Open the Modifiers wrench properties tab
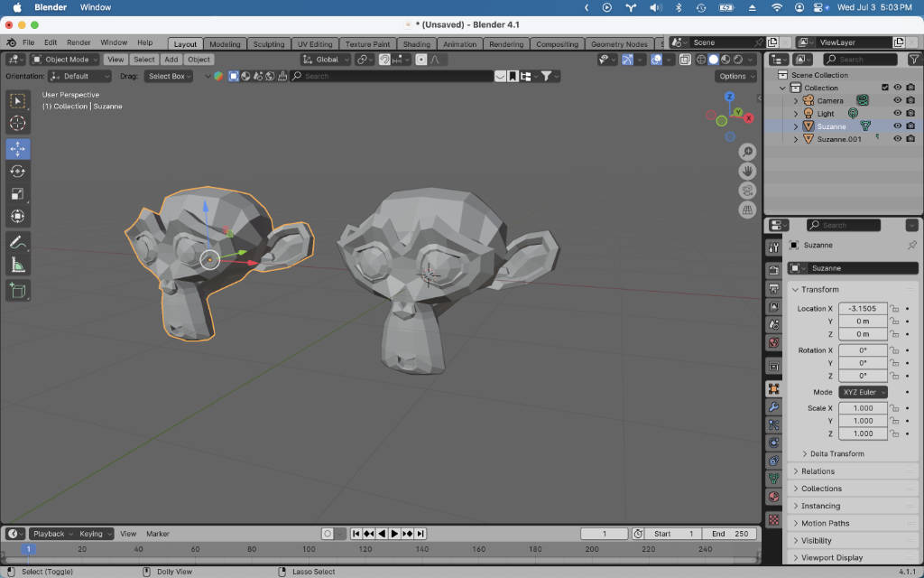Image resolution: width=924 pixels, height=578 pixels. pos(773,406)
